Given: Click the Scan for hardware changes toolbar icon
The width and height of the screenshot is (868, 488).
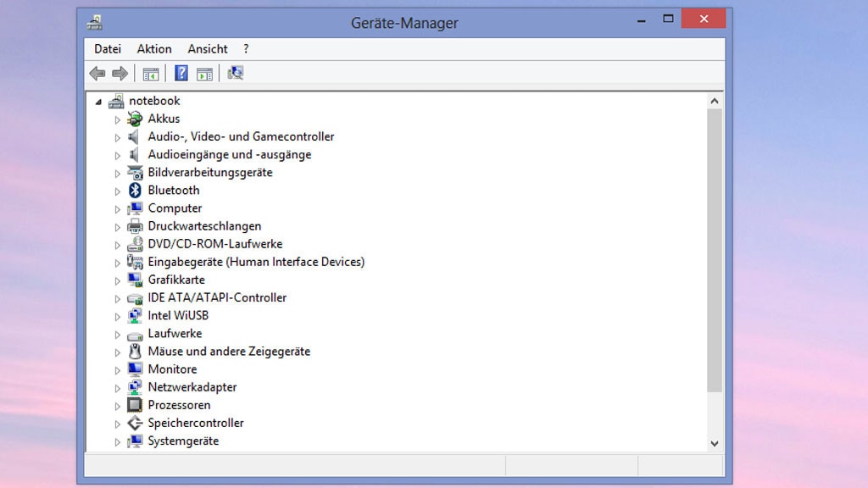Looking at the screenshot, I should pyautogui.click(x=235, y=73).
